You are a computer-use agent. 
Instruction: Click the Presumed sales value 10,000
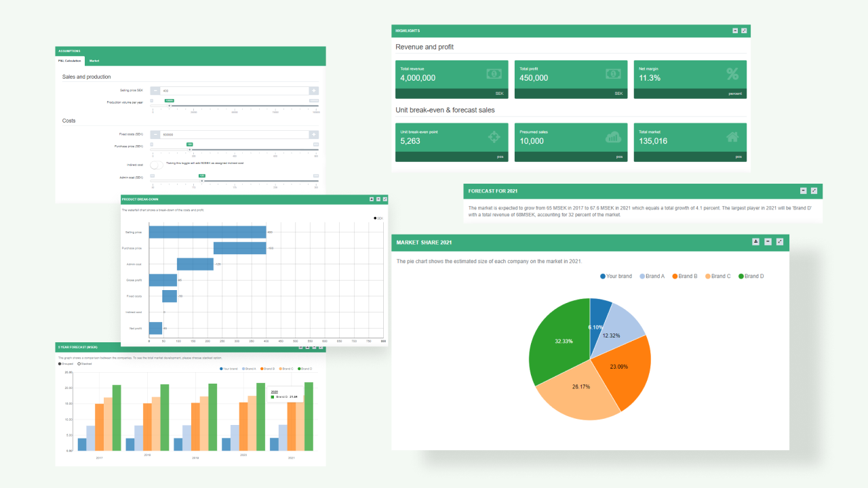click(532, 141)
